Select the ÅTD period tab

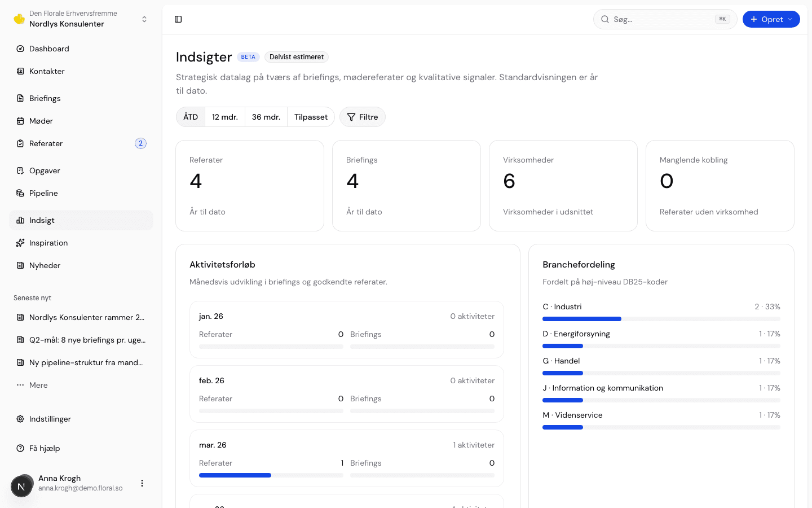[191, 117]
